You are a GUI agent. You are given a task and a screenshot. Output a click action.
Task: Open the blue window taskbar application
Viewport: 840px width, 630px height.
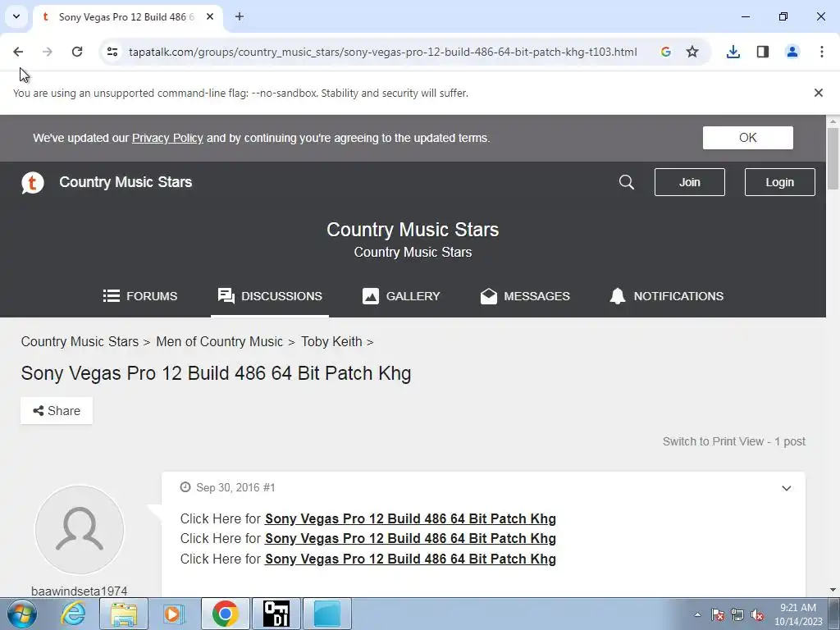point(327,614)
